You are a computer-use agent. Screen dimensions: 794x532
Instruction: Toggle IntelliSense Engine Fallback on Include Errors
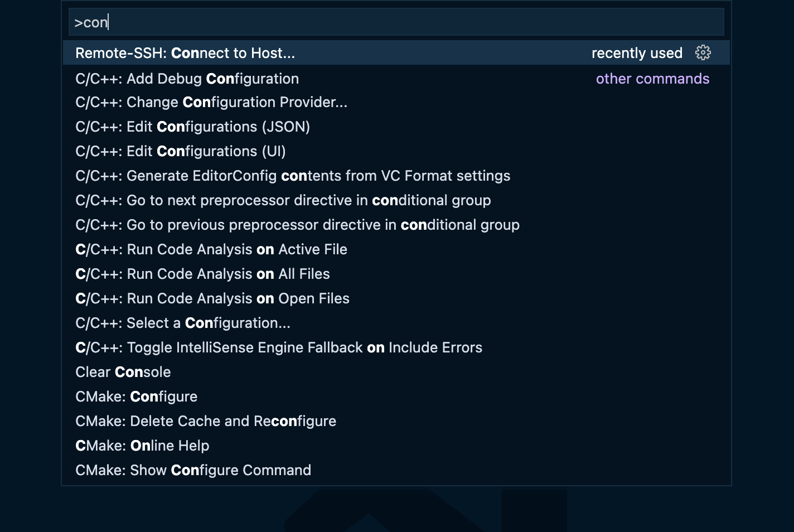pyautogui.click(x=396, y=347)
